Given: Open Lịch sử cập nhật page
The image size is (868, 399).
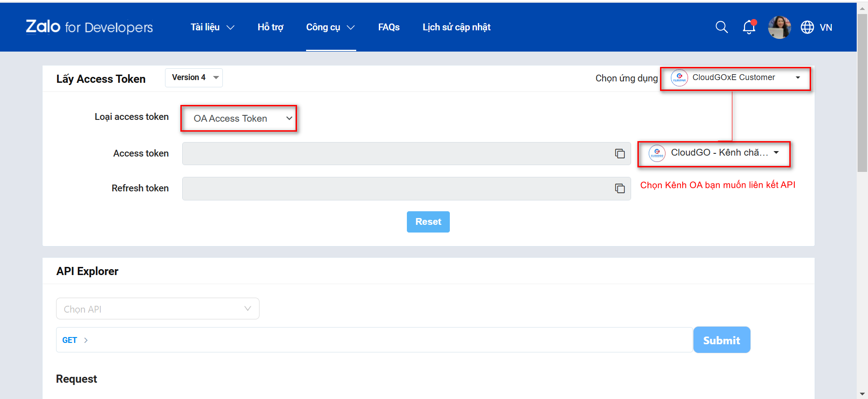Looking at the screenshot, I should coord(457,27).
